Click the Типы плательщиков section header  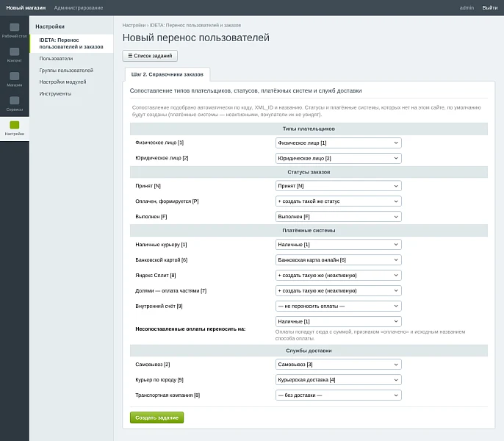coord(309,129)
